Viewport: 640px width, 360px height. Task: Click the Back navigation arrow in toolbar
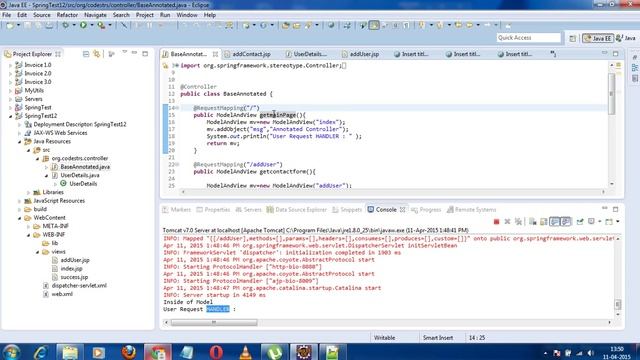pyautogui.click(x=470, y=25)
